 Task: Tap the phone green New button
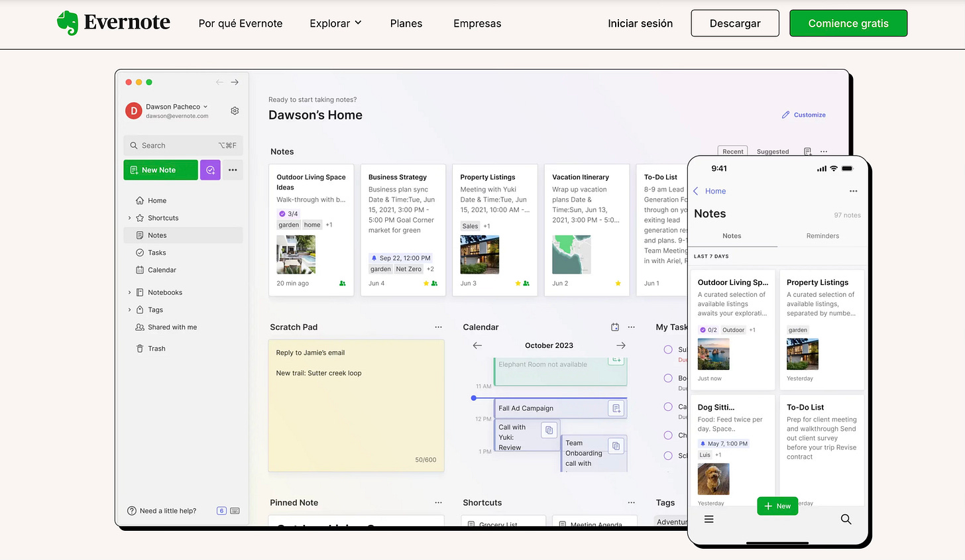777,506
